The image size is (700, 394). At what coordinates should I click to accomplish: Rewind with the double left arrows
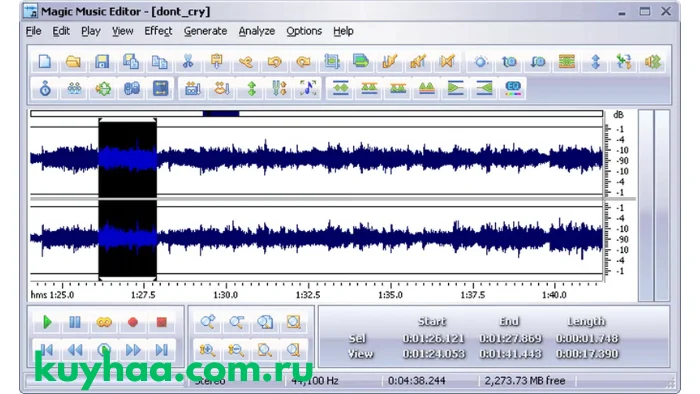75,350
